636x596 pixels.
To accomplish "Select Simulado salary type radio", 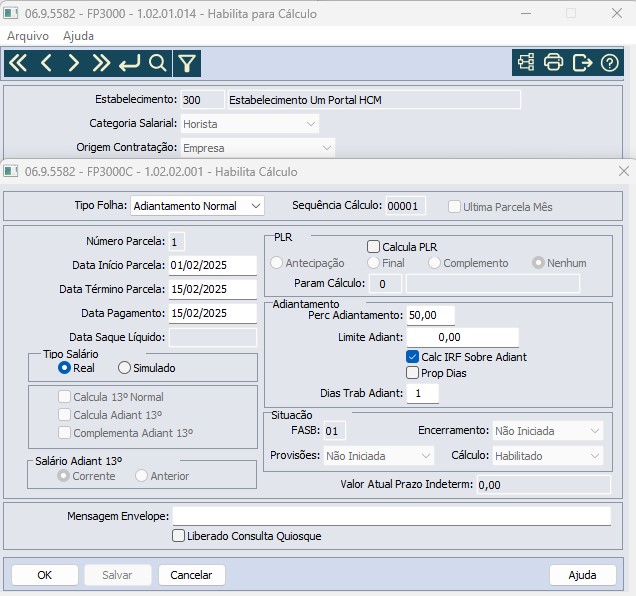I will (x=124, y=368).
